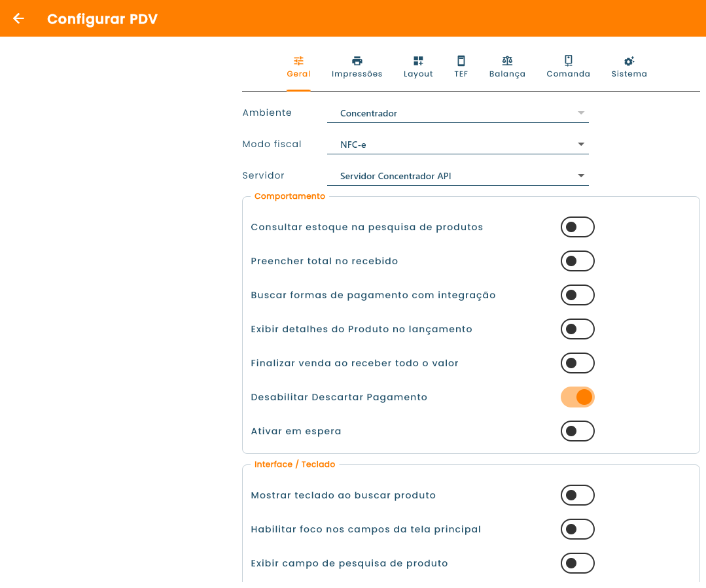This screenshot has height=588, width=706.
Task: Enable Finalizar venda ao receber todo o valor
Action: (578, 363)
